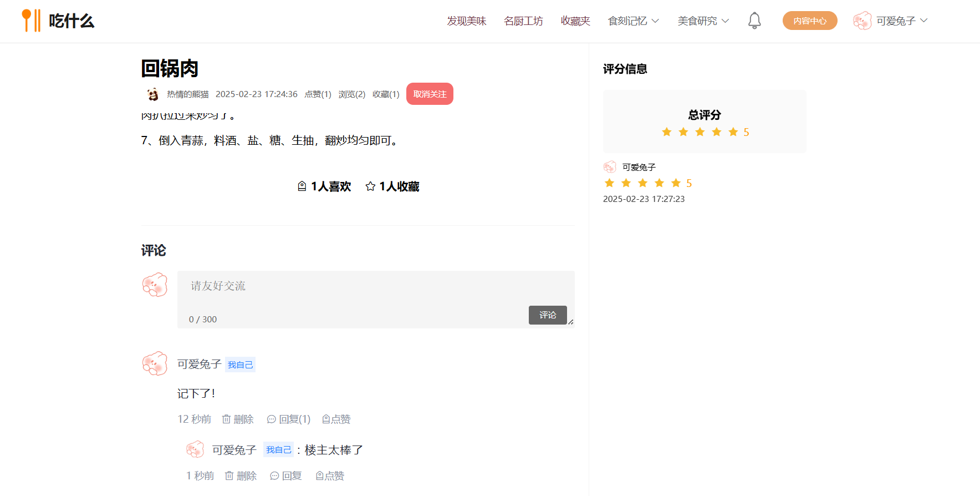
Task: Click the first star of 总评分
Action: (667, 132)
